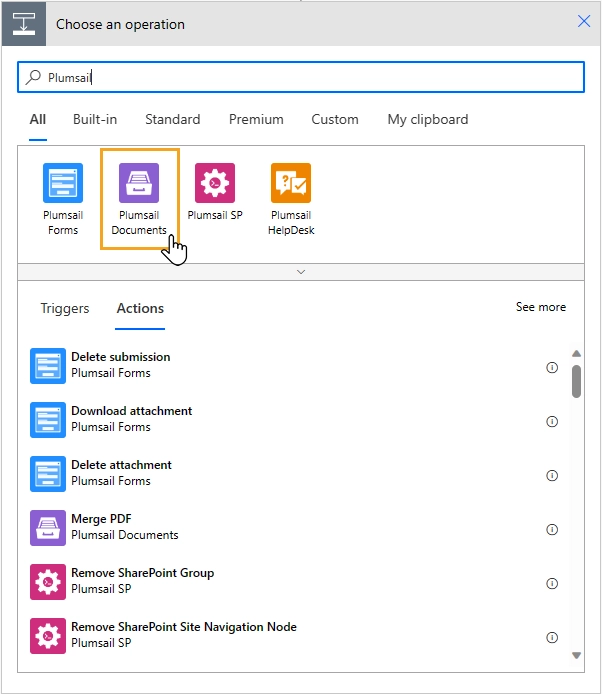Click the scrollbar up arrow

576,354
